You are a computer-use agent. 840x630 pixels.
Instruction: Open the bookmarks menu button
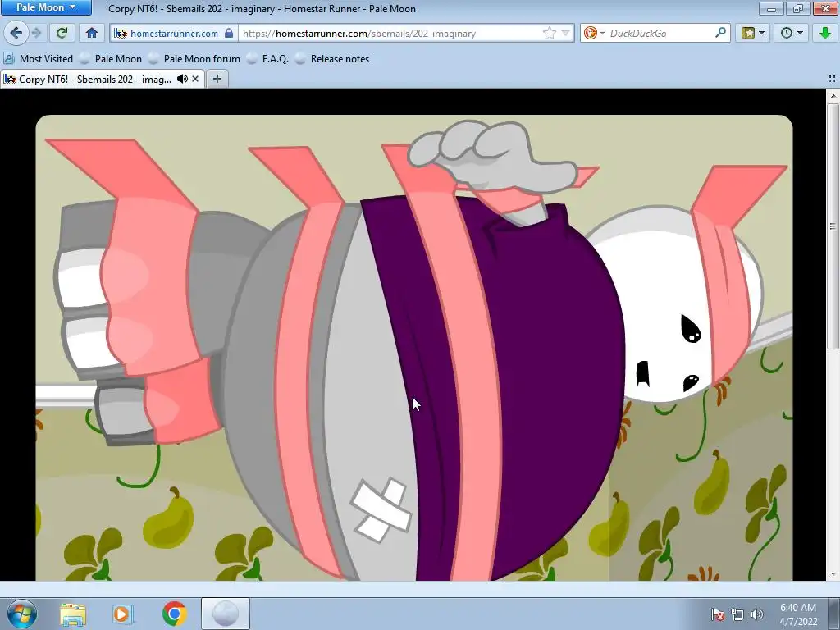(753, 33)
